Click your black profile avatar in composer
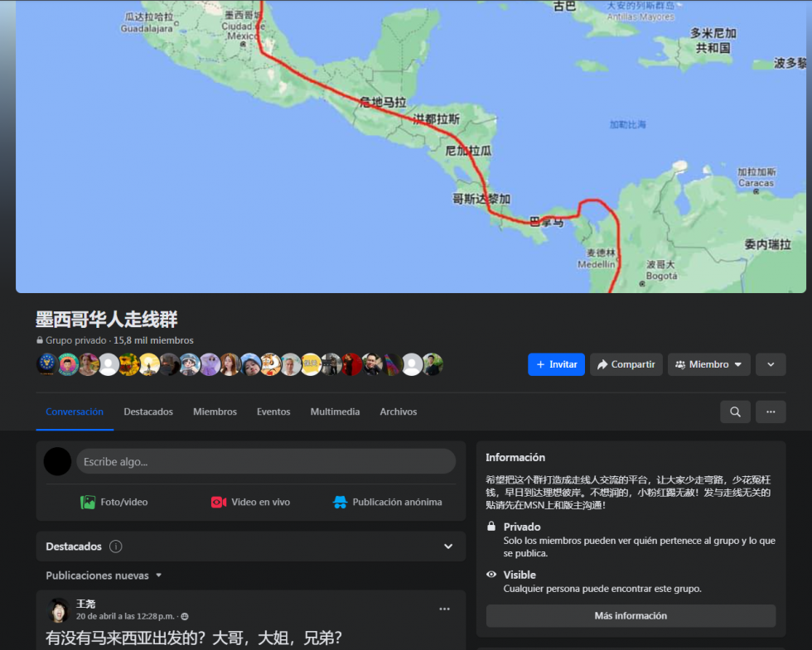The image size is (812, 650). (x=57, y=462)
